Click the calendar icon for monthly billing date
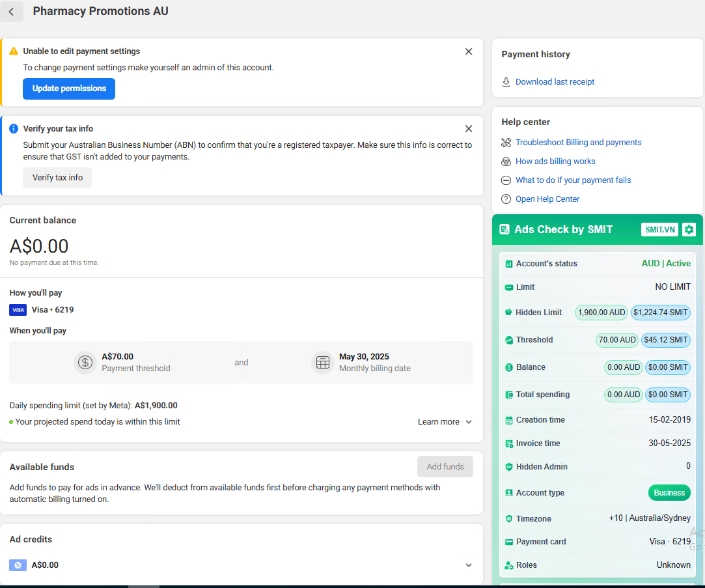The height and width of the screenshot is (588, 705). click(x=323, y=363)
